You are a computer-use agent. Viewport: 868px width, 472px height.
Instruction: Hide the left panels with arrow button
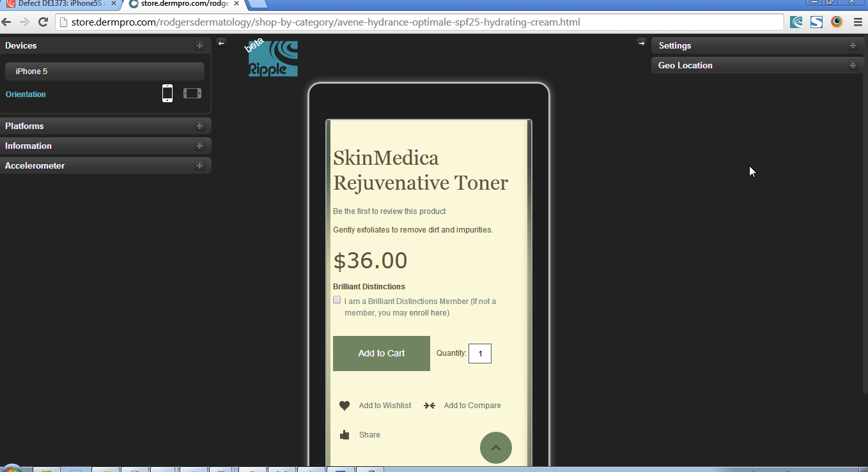pos(221,43)
